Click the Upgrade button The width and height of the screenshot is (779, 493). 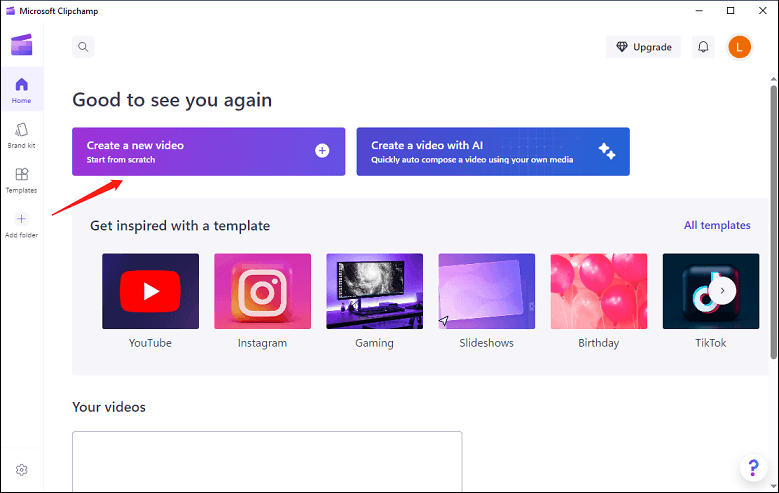[643, 47]
